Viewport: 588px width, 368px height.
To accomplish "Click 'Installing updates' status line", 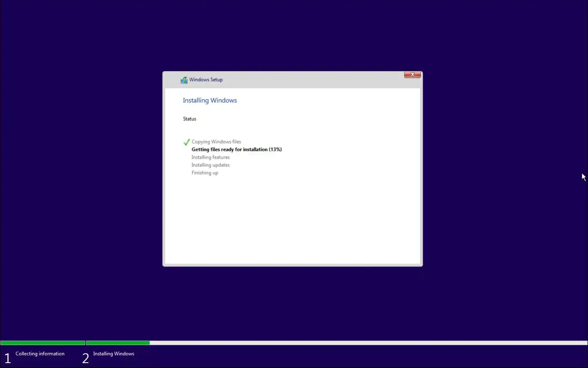I will coord(211,165).
